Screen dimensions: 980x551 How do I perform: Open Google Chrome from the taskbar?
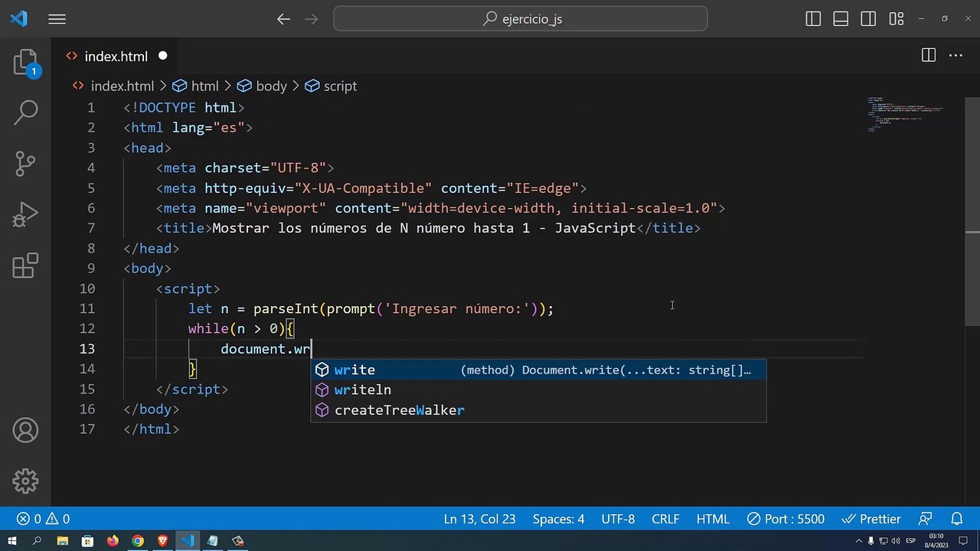(138, 541)
